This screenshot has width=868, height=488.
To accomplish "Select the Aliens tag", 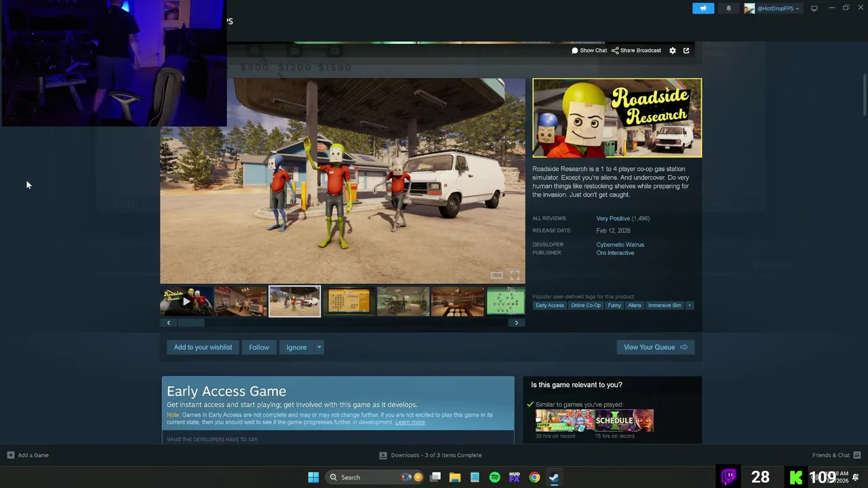I will click(634, 306).
